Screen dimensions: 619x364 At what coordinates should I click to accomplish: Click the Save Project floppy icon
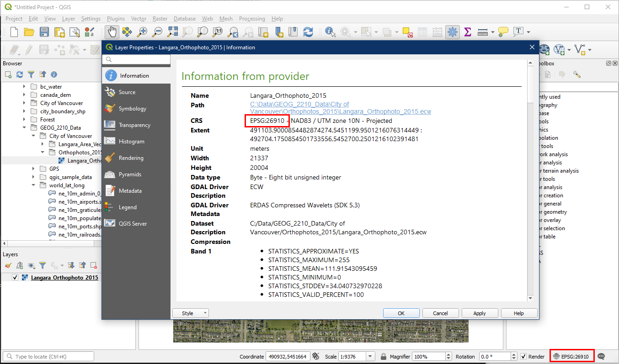pos(44,32)
